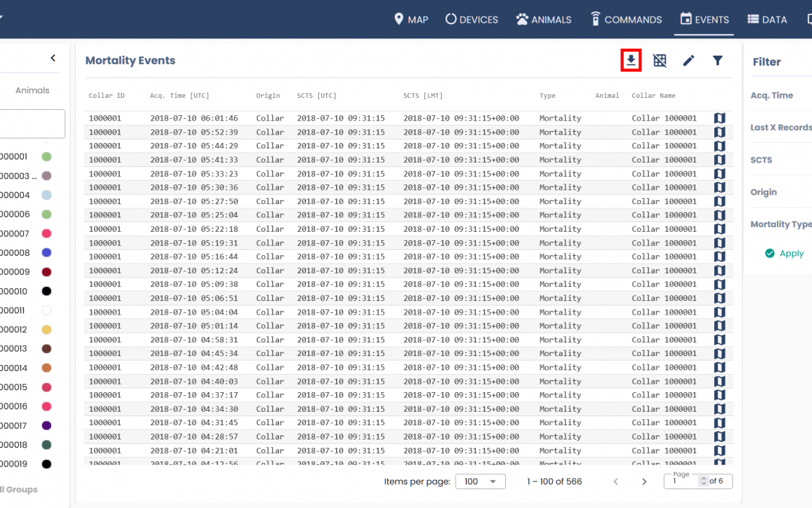Viewport: 812px width, 508px height.
Task: Click the Page number input field
Action: click(683, 482)
